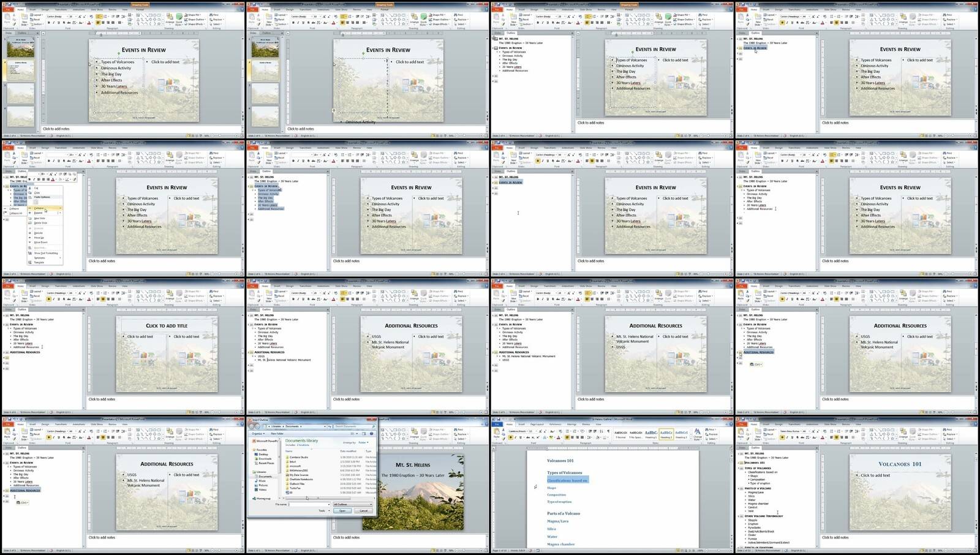Open the File name combo box arrow
The width and height of the screenshot is (980, 555).
click(x=329, y=505)
